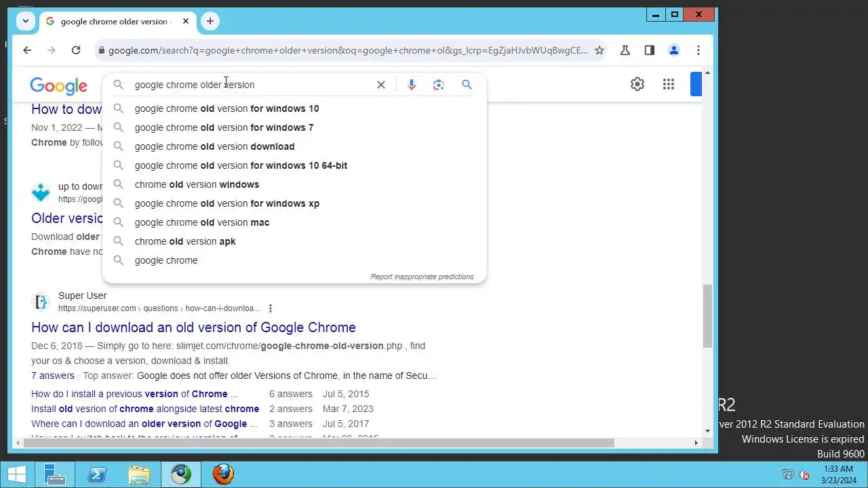Choose suggestion chrome old version apk
Viewport: 868px width, 488px height.
click(x=294, y=241)
